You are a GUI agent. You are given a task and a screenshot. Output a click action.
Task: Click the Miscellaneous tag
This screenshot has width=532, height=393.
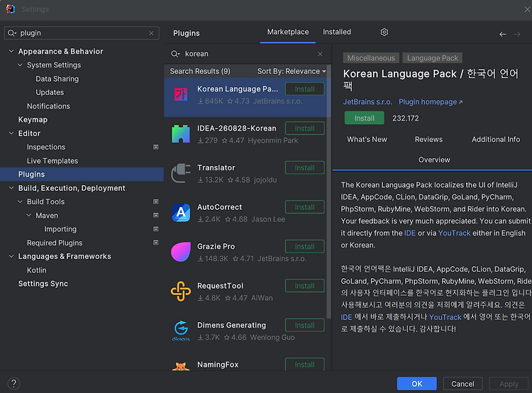(x=371, y=58)
